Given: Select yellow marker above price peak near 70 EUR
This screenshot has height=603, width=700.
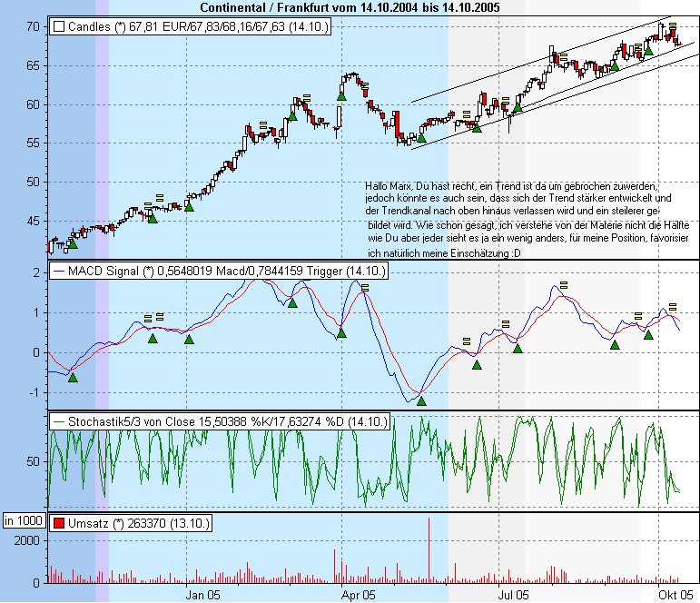Looking at the screenshot, I should tap(673, 26).
